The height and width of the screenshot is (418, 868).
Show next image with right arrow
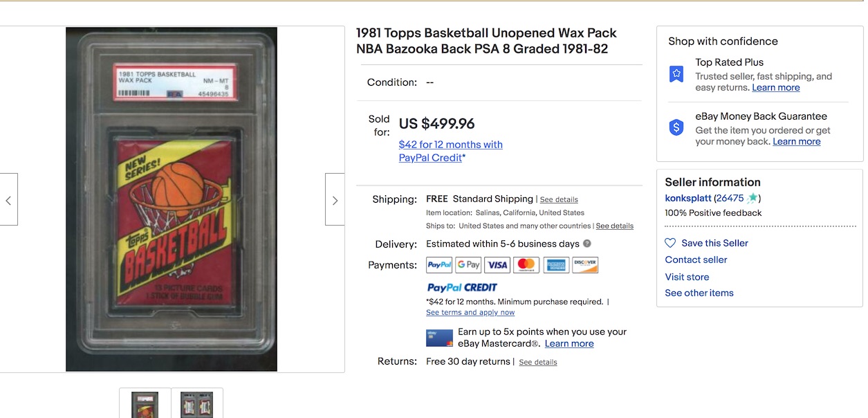point(335,199)
